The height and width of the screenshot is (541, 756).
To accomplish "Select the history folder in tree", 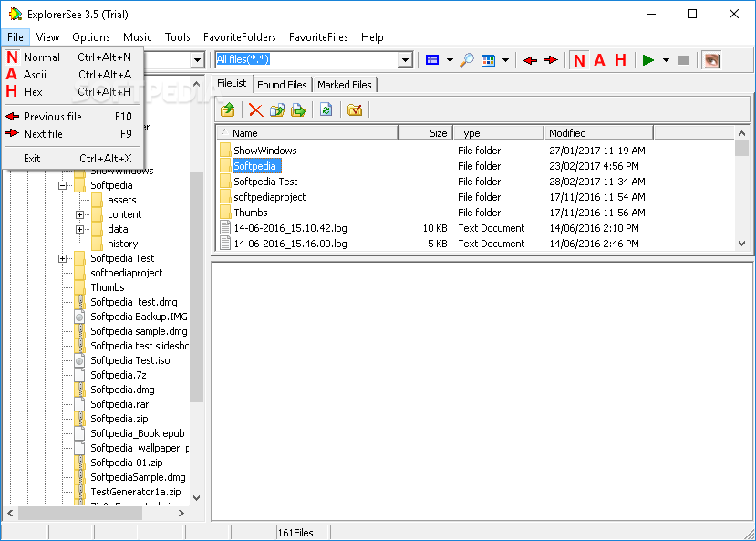I will tap(122, 244).
